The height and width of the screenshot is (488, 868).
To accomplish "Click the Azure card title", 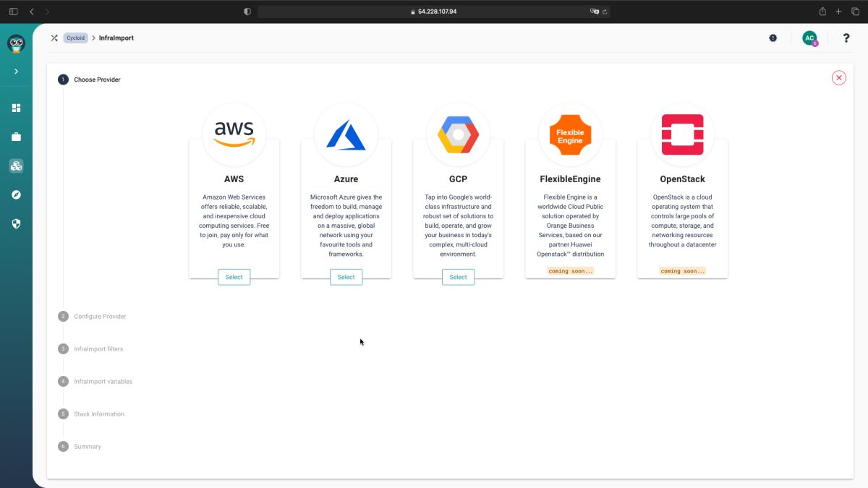I will tap(346, 179).
